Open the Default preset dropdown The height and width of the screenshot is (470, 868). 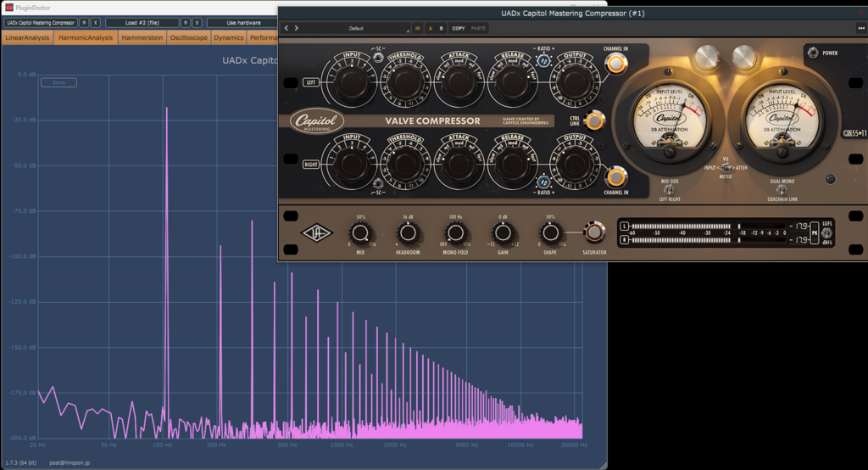pyautogui.click(x=355, y=28)
